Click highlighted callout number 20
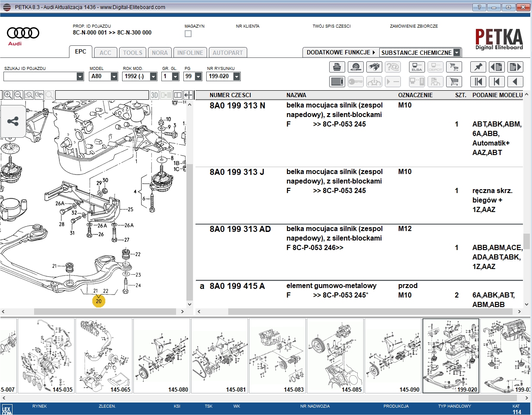Screen dimensions: 532x415 click(99, 301)
